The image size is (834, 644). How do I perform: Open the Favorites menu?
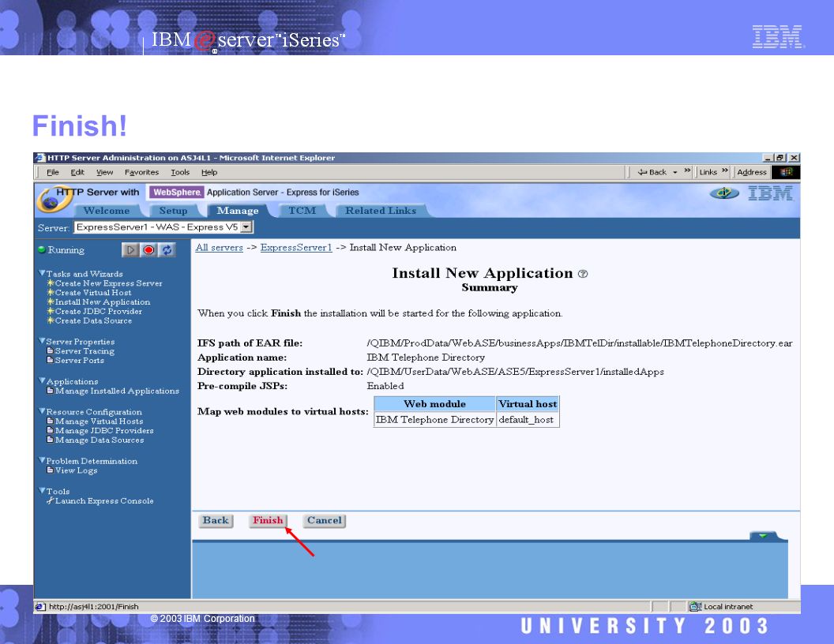[x=141, y=172]
